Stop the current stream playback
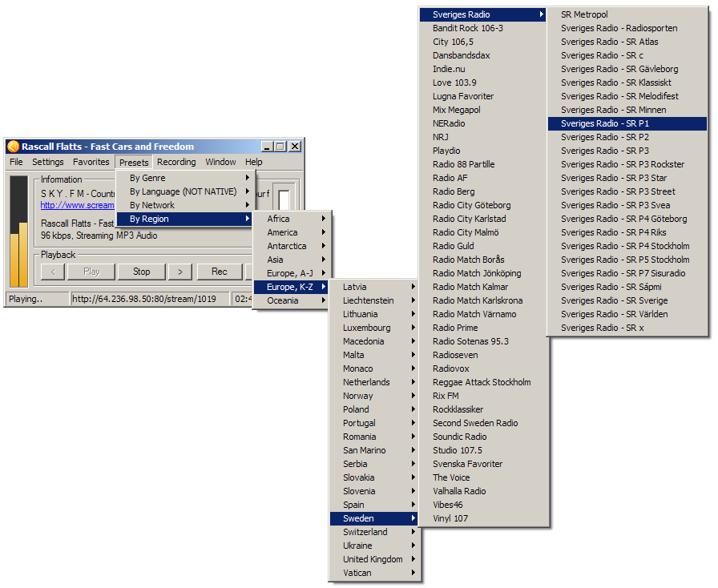This screenshot has height=588, width=718. click(142, 272)
